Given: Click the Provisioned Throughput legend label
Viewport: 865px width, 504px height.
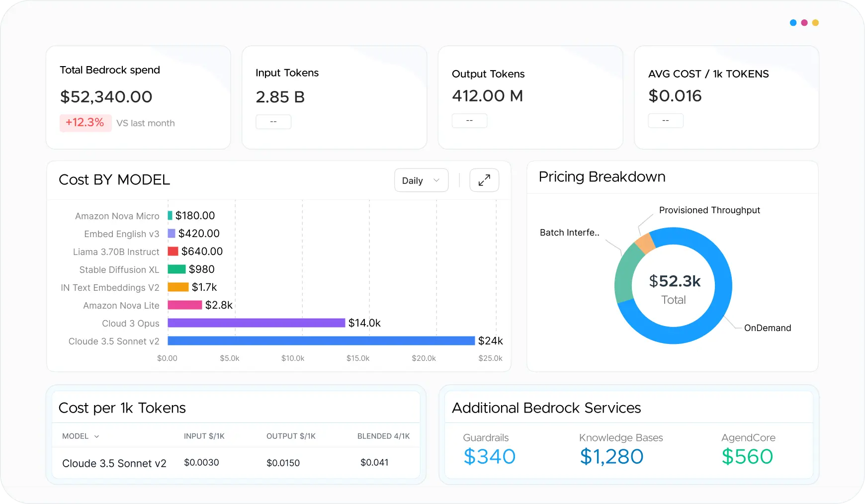Looking at the screenshot, I should click(x=709, y=210).
